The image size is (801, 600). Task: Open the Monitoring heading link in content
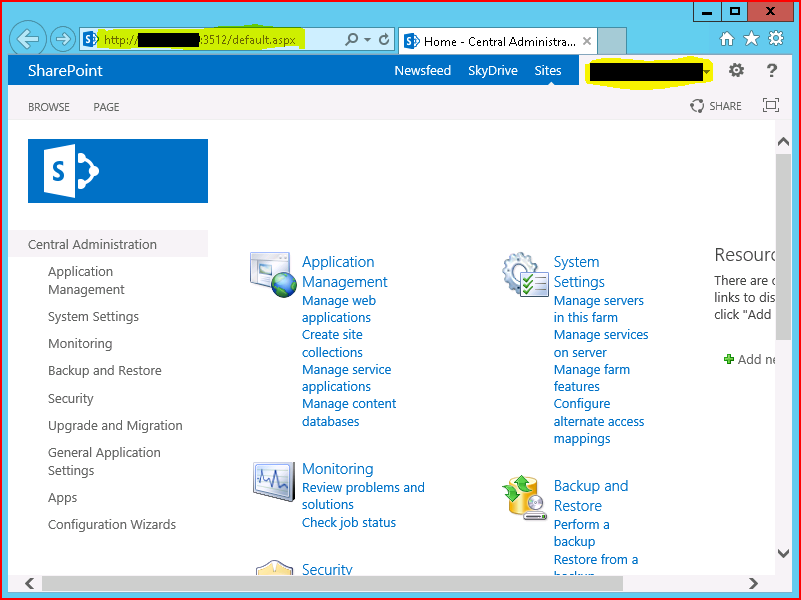(x=338, y=469)
